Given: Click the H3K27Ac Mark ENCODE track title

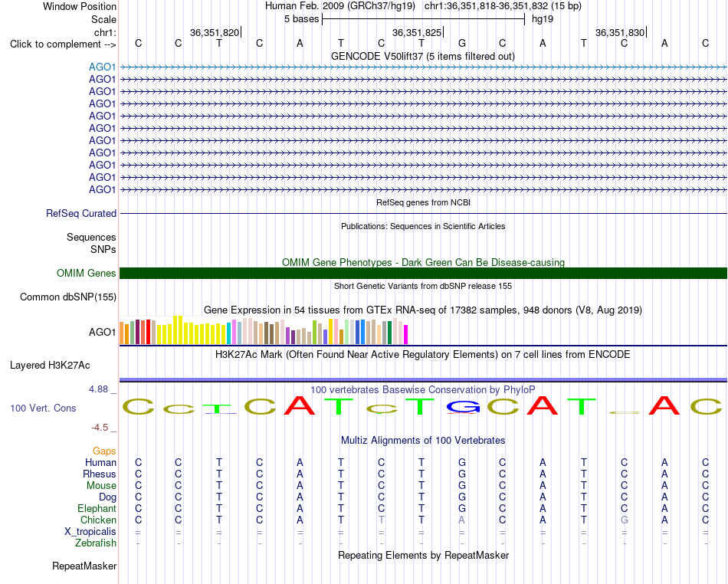Looking at the screenshot, I should coord(423,355).
